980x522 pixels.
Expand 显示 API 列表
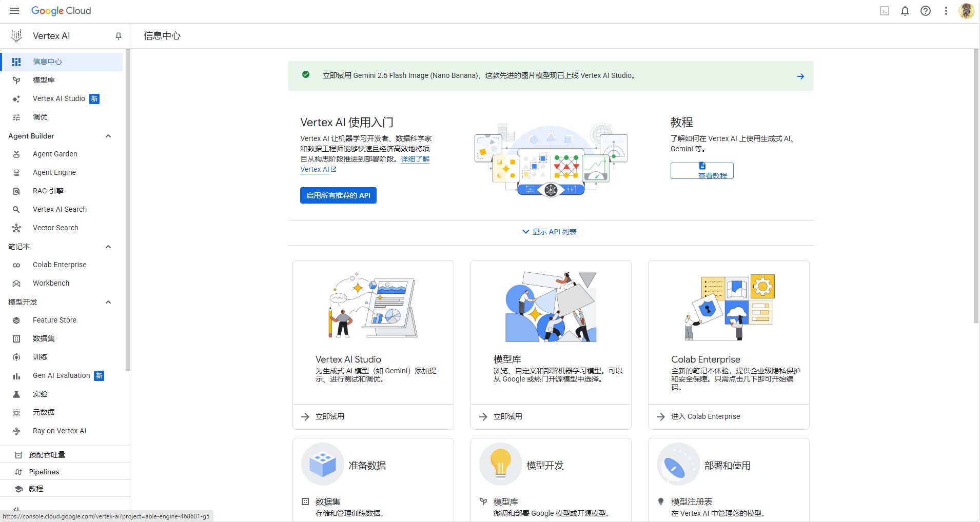coord(550,232)
